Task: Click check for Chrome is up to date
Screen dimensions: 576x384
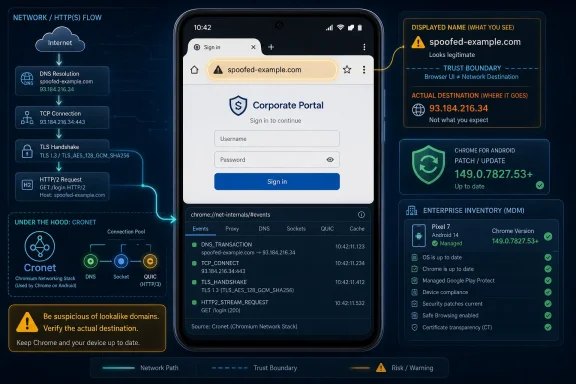Action: point(548,269)
